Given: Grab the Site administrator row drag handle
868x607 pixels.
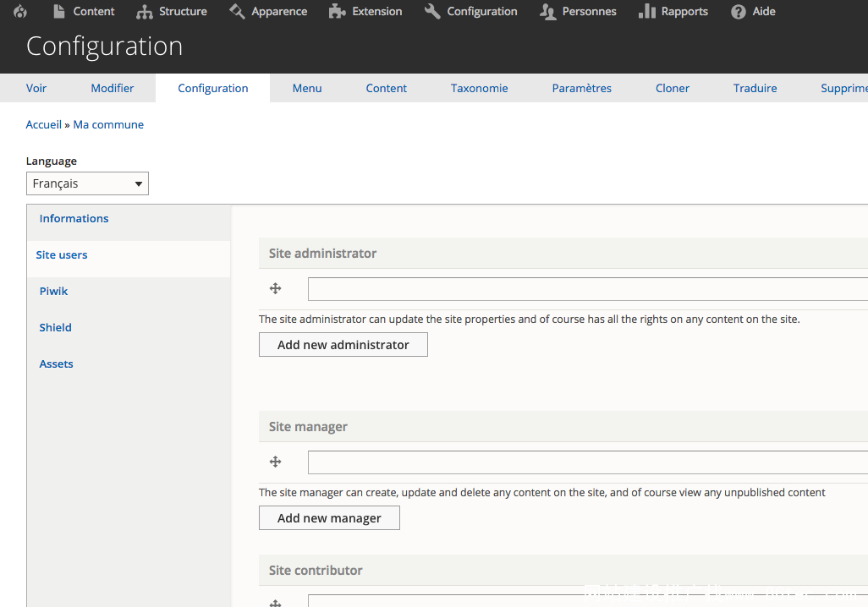Looking at the screenshot, I should pos(275,288).
